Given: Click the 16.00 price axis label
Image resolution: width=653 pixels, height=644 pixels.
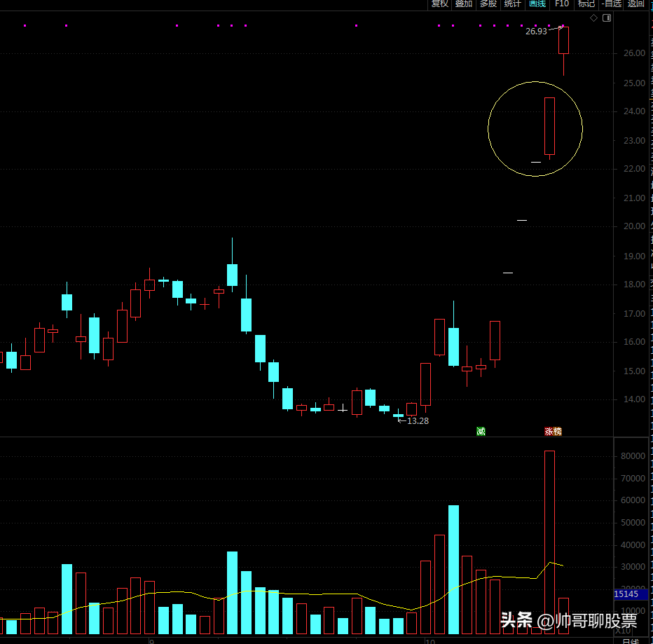Looking at the screenshot, I should (634, 341).
